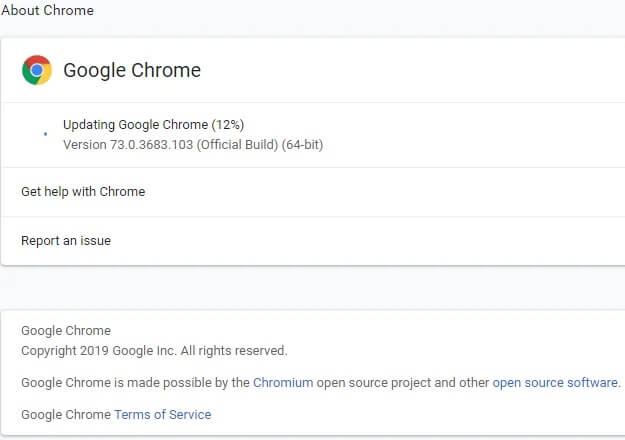Viewport: 625px width, 440px height.
Task: Open the Chromium project link
Action: [283, 383]
